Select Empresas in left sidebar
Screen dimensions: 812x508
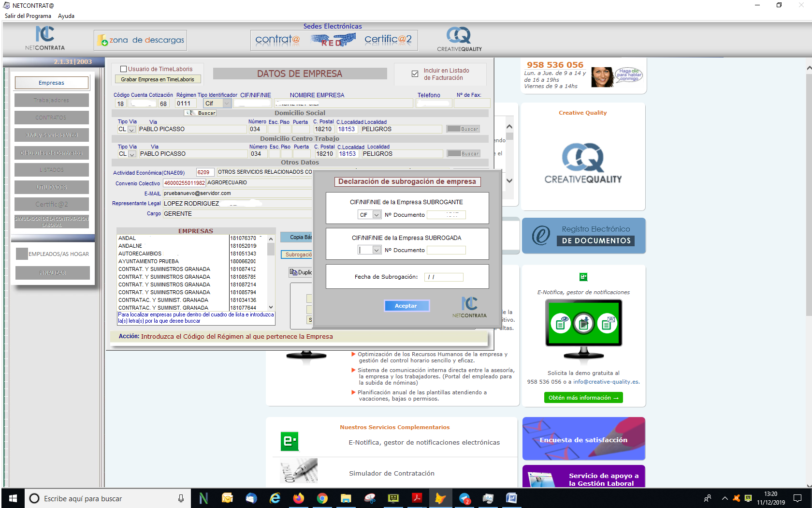(x=52, y=83)
